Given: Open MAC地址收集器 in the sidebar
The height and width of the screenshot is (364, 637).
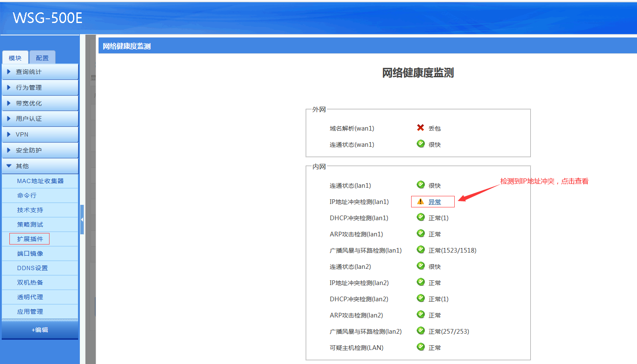Looking at the screenshot, I should coord(40,181).
